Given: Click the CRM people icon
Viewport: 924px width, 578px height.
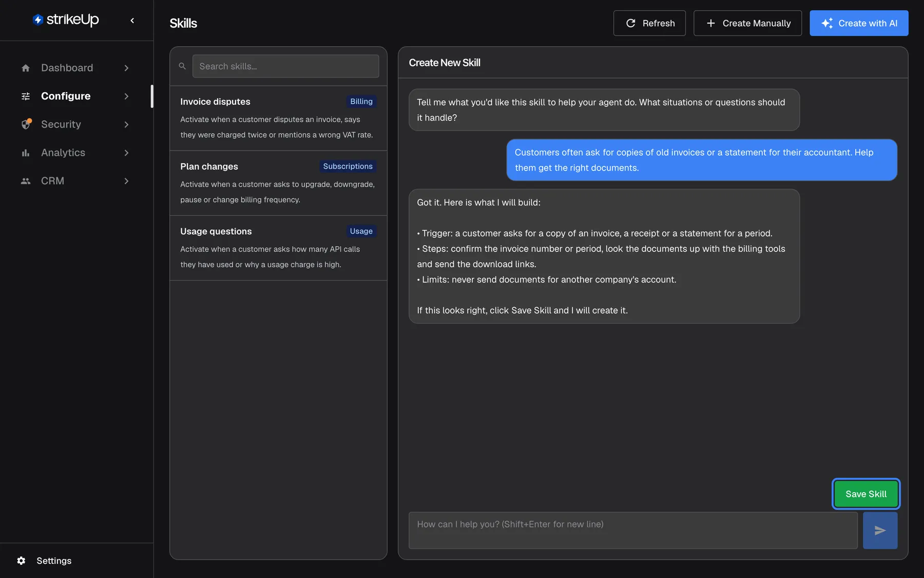Looking at the screenshot, I should click(26, 181).
